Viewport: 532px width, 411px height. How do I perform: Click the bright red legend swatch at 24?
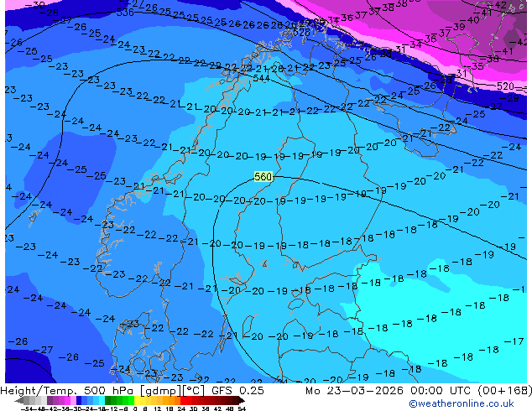tap(183, 401)
